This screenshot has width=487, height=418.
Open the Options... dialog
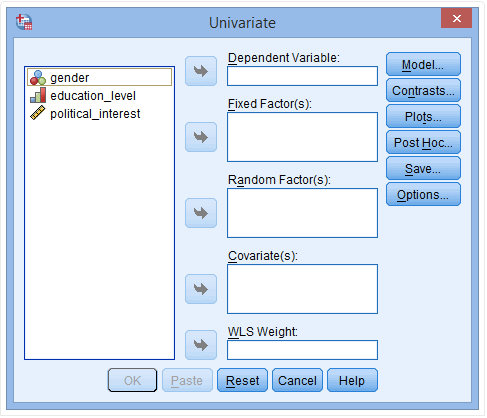pyautogui.click(x=423, y=194)
